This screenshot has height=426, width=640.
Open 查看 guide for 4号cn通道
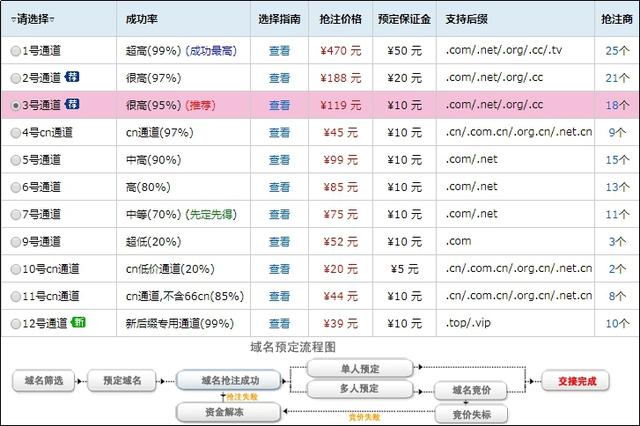(x=280, y=133)
